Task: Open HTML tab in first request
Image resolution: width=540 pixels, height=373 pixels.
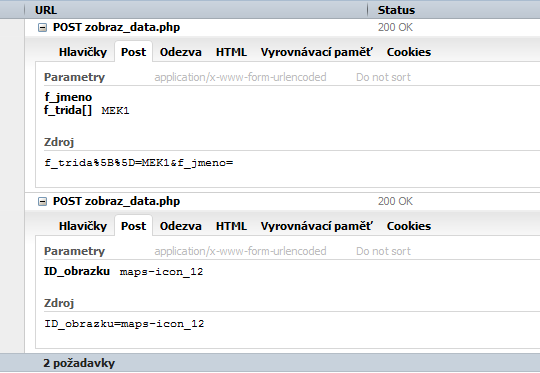Action: tap(231, 52)
